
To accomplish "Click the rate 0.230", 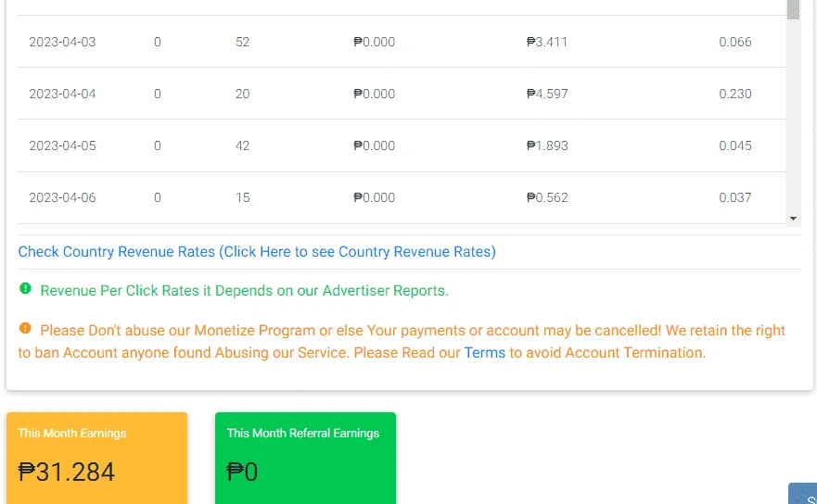I will (x=735, y=94).
